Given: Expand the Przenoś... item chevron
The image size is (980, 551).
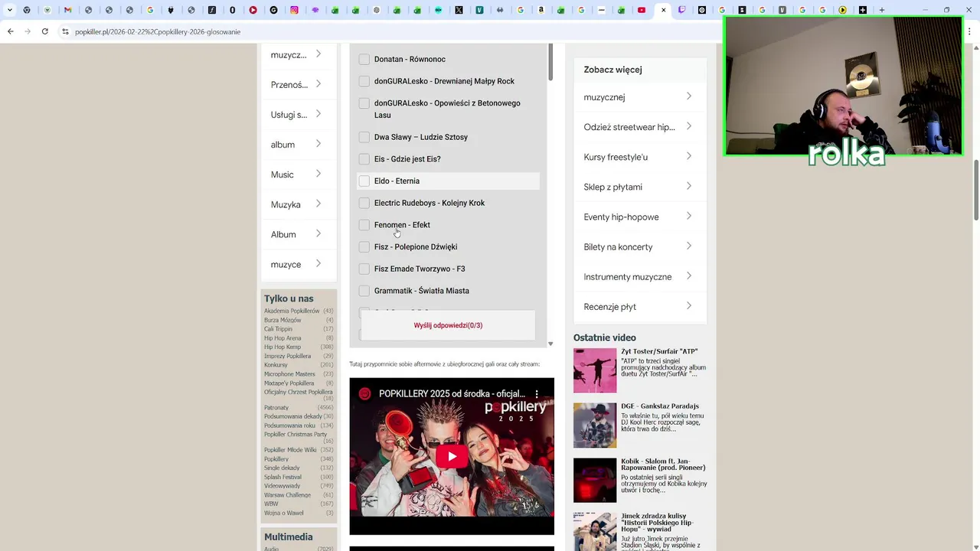Looking at the screenshot, I should 318,84.
